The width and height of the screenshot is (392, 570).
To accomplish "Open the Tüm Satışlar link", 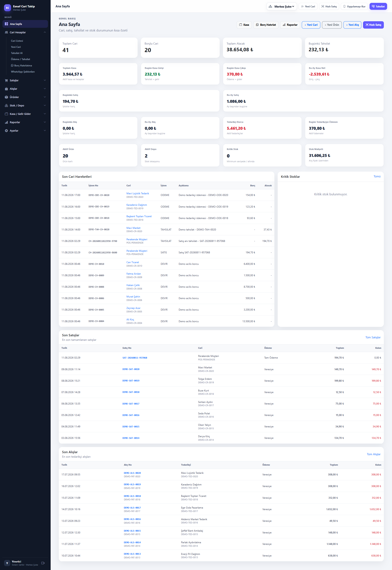I will point(373,338).
